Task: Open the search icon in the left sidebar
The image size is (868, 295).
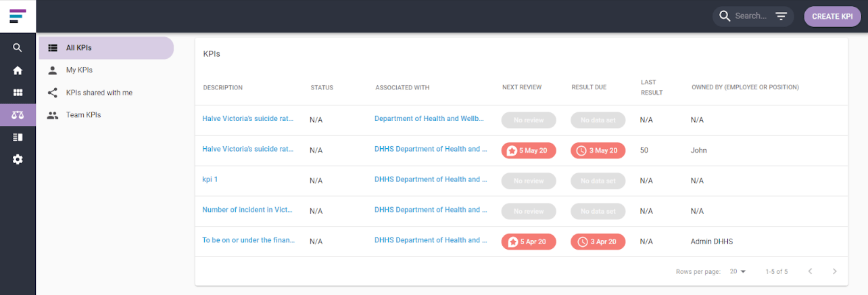Action: (x=18, y=47)
